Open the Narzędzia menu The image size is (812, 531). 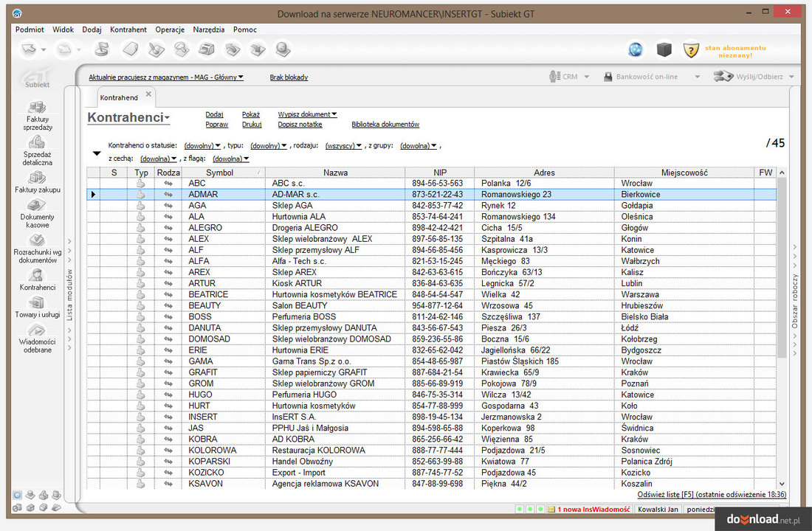point(209,29)
